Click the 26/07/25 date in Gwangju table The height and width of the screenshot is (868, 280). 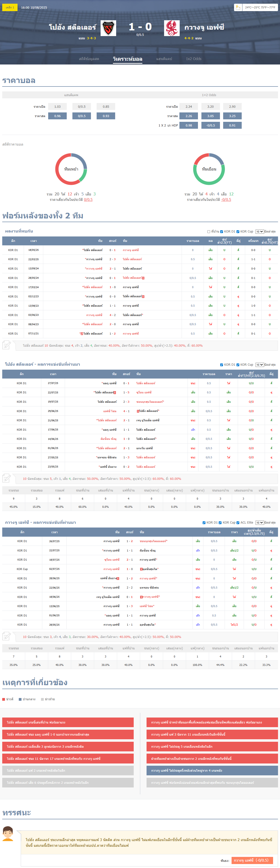point(54,541)
